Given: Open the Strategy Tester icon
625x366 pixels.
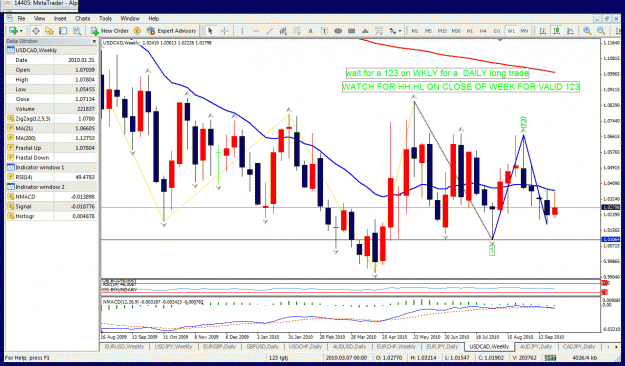Looking at the screenshot, I should (77, 31).
